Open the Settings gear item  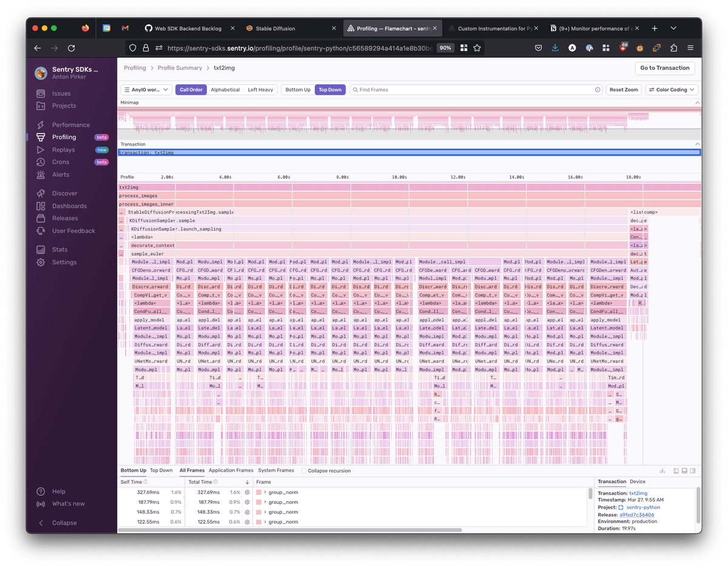tap(64, 262)
